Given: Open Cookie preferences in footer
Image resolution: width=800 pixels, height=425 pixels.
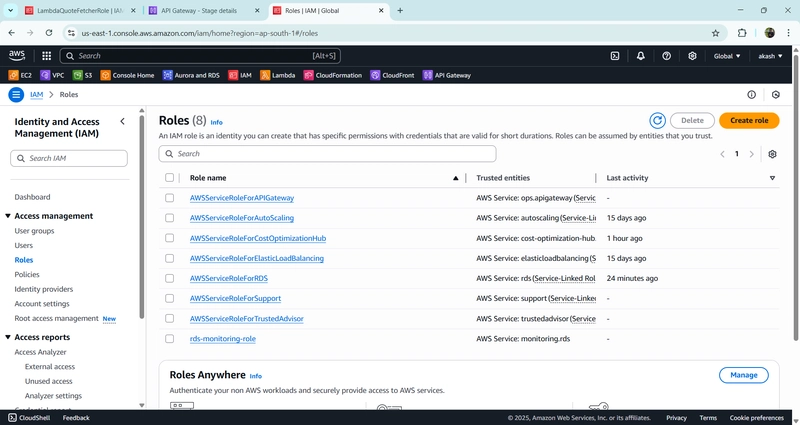Looking at the screenshot, I should click(756, 418).
